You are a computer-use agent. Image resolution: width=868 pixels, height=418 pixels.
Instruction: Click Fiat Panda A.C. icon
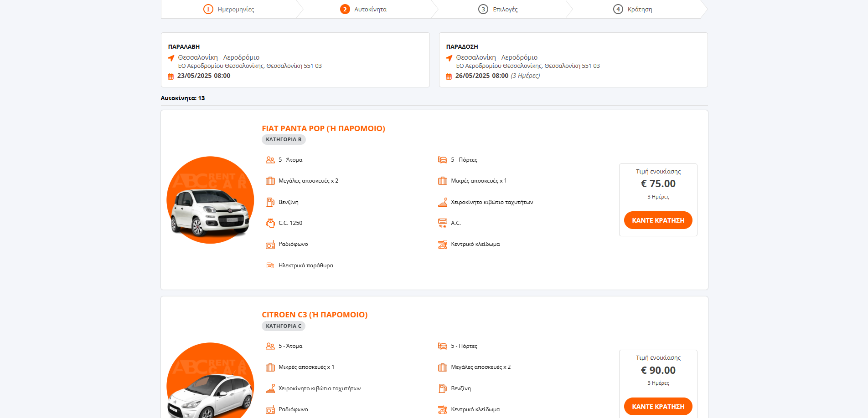point(443,223)
